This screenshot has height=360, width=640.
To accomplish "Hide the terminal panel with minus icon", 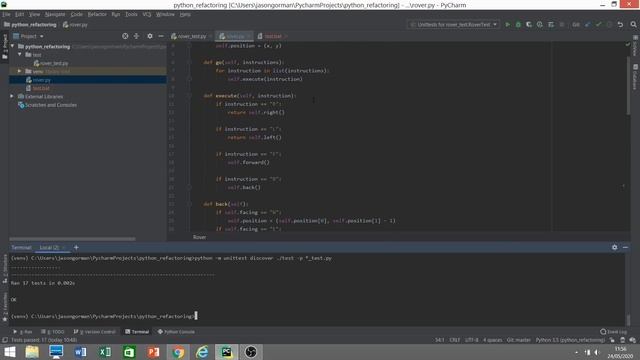I will click(x=625, y=247).
